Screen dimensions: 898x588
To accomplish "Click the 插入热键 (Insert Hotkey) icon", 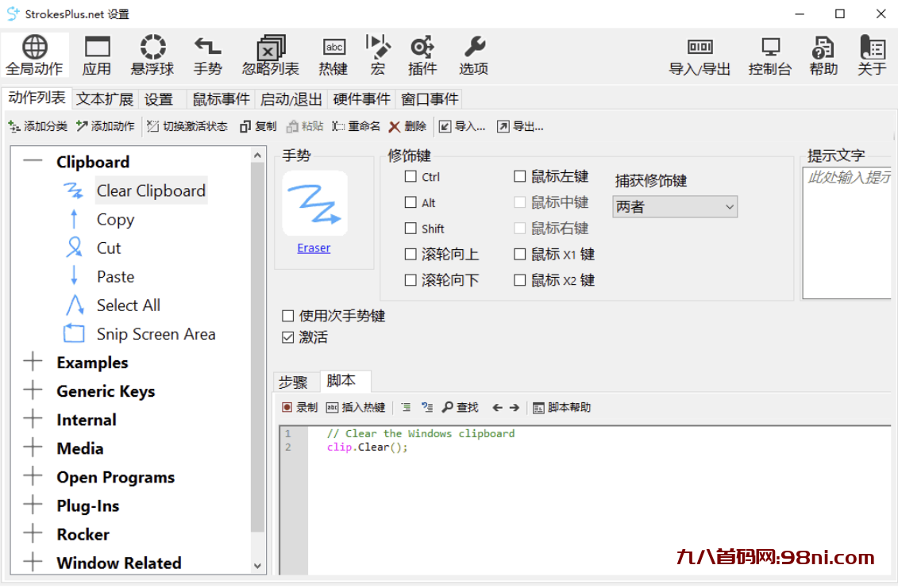I will tap(355, 407).
